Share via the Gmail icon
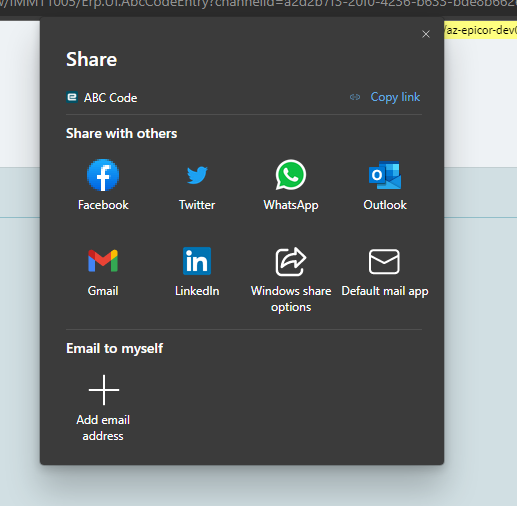This screenshot has height=506, width=517. [103, 261]
